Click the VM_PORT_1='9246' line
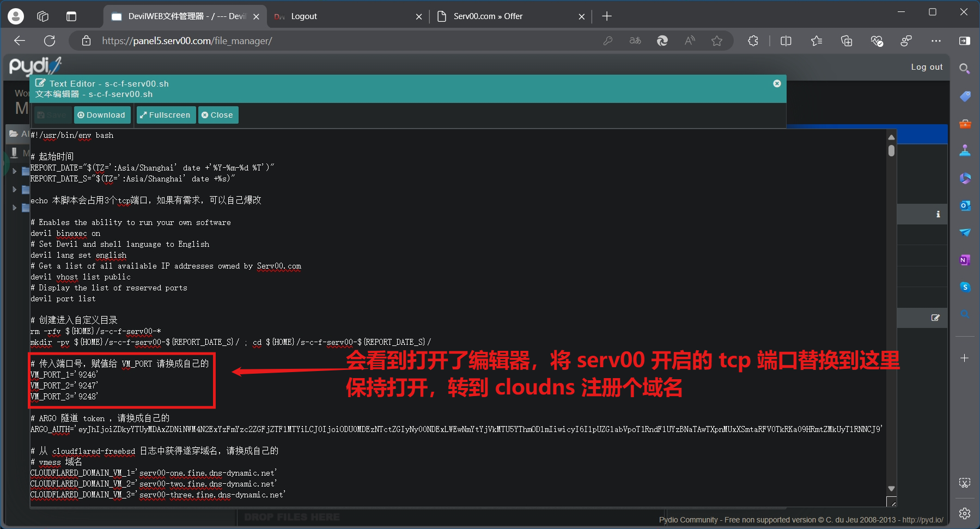This screenshot has height=529, width=980. pos(64,375)
